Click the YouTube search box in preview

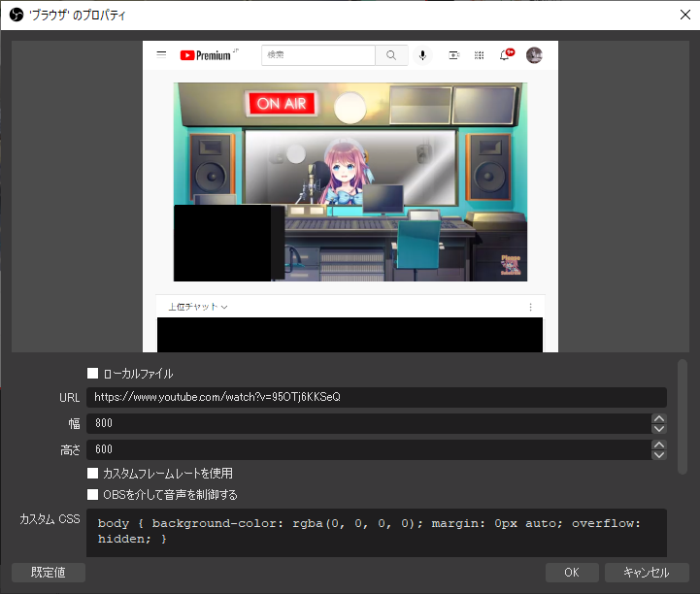[318, 55]
